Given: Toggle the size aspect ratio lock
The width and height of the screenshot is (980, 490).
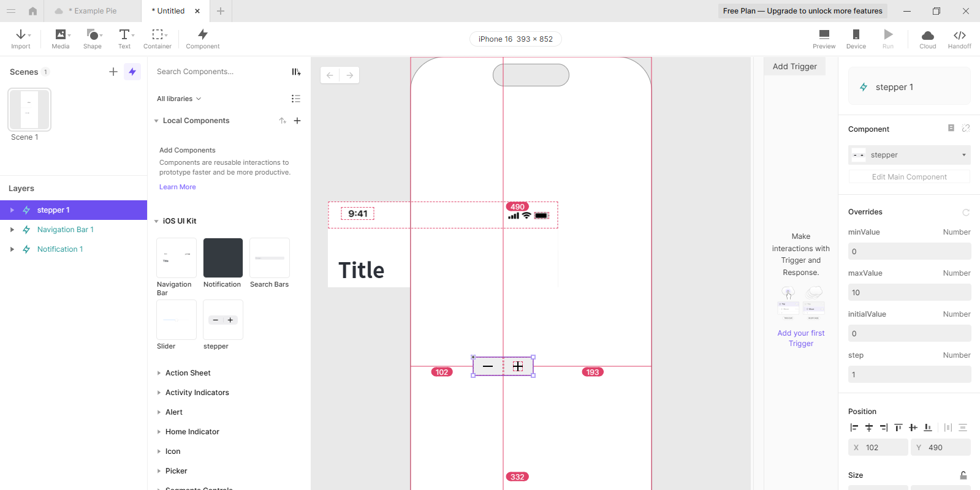Looking at the screenshot, I should (x=963, y=475).
